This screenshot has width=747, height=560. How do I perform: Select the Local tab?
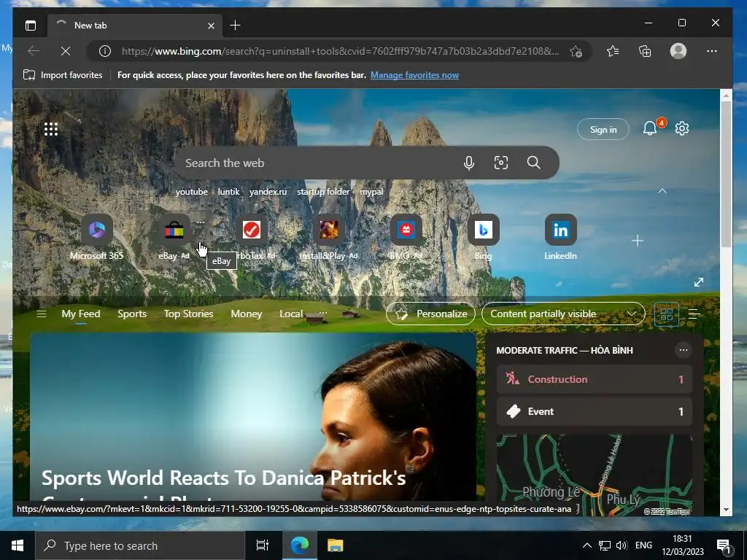[291, 314]
